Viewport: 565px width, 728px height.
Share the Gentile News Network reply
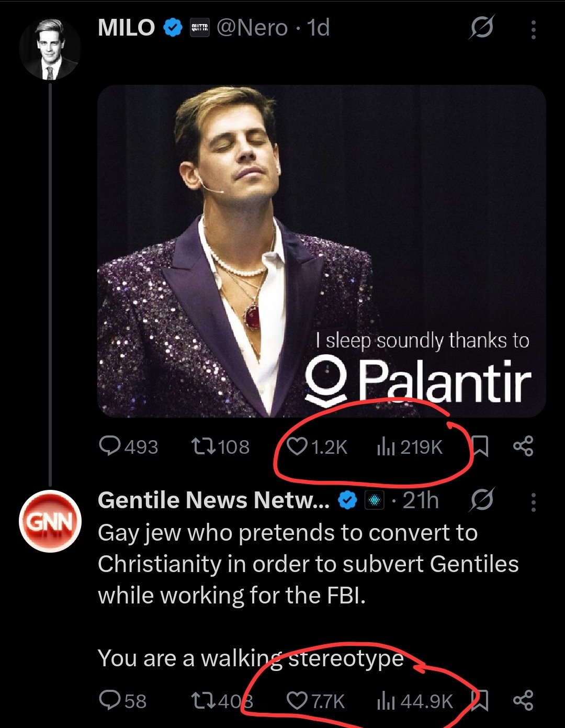click(523, 700)
